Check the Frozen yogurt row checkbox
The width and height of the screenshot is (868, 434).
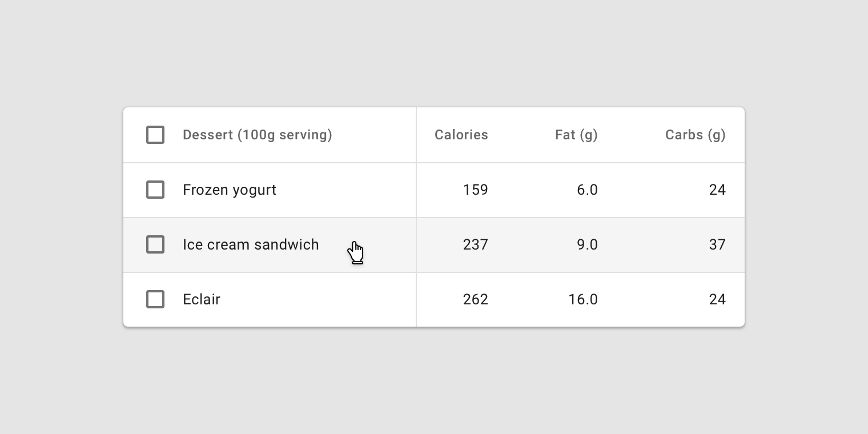click(155, 190)
